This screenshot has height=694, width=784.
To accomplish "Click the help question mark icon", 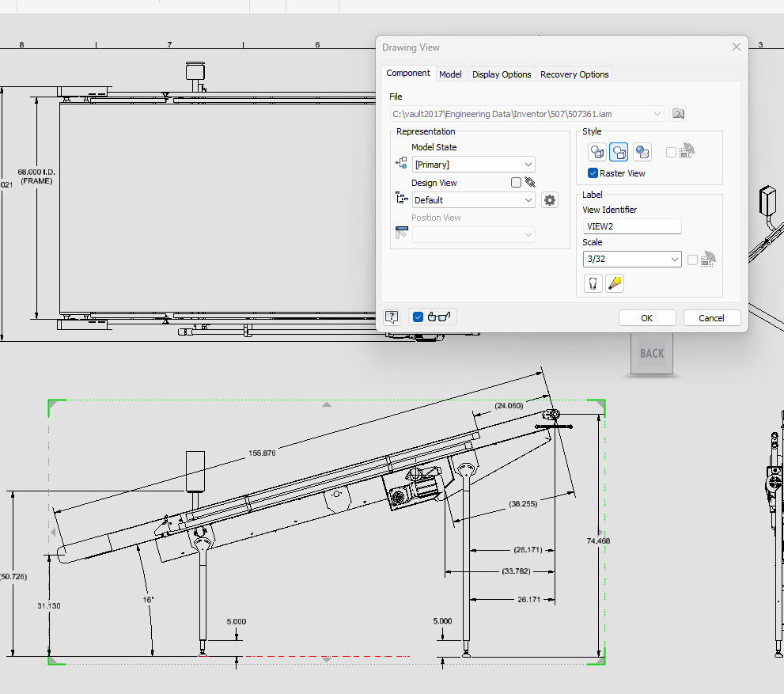I will [391, 317].
